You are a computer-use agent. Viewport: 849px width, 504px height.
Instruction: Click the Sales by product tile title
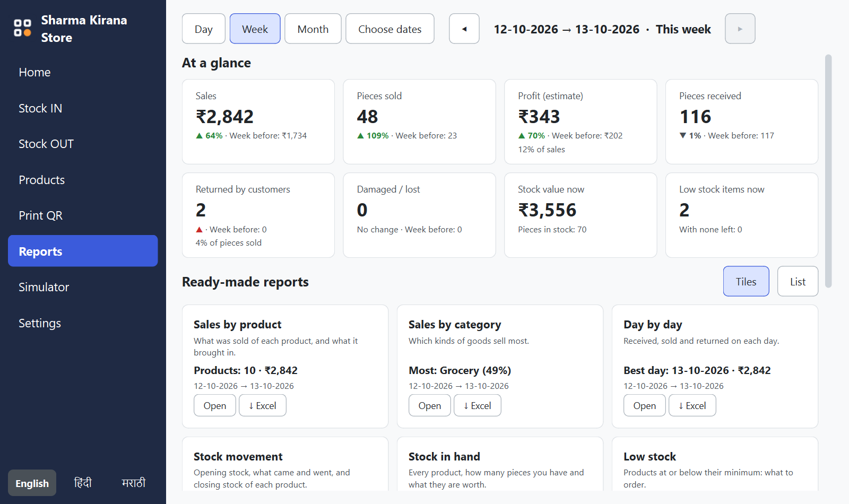[238, 324]
